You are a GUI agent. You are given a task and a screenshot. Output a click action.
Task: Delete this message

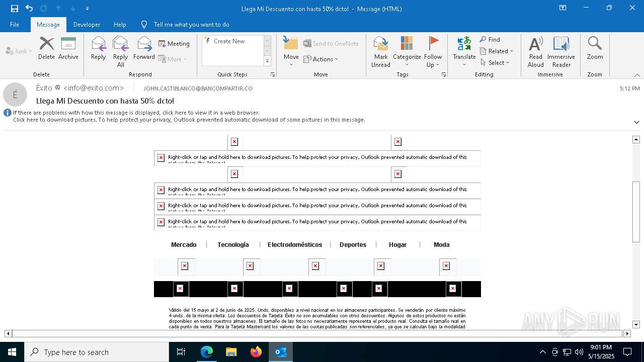[46, 48]
